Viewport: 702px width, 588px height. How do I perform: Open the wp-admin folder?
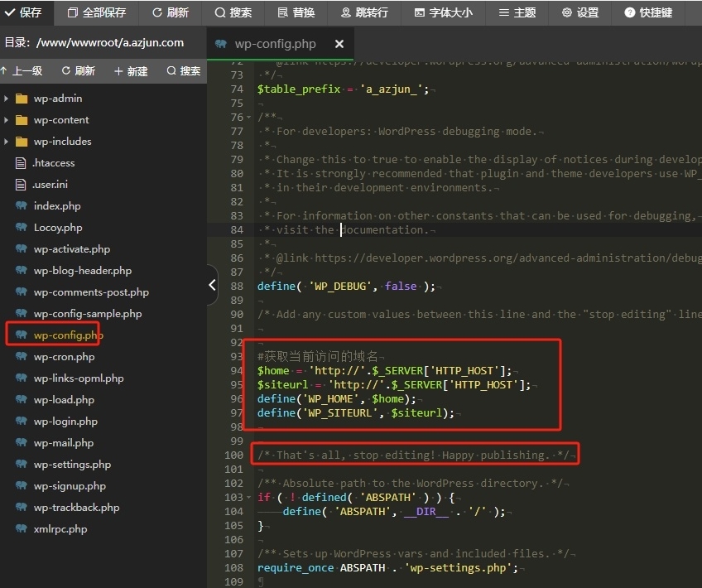(58, 98)
